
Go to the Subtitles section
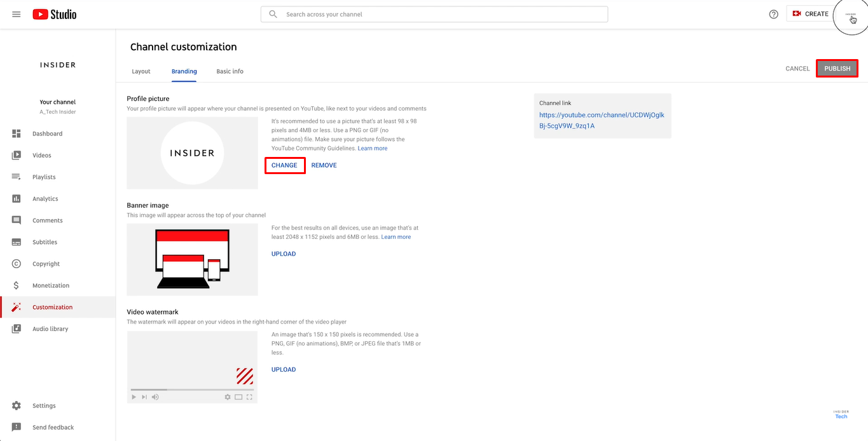pyautogui.click(x=17, y=241)
